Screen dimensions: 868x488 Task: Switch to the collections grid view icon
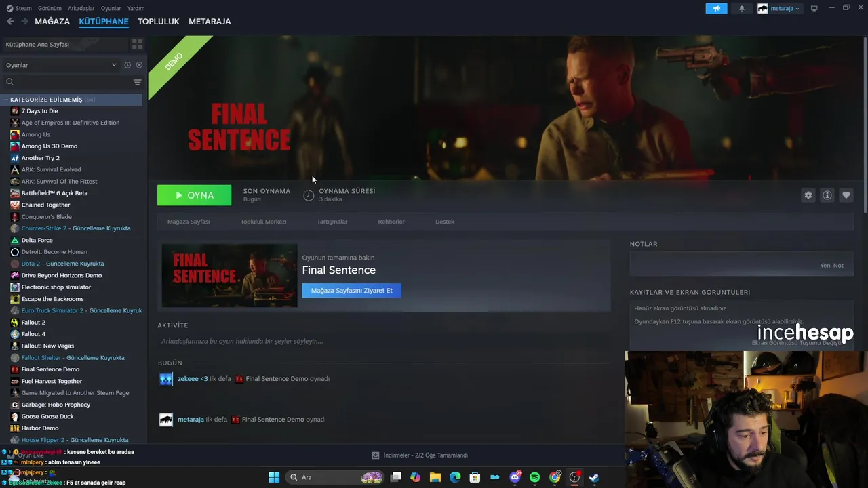[x=137, y=44]
